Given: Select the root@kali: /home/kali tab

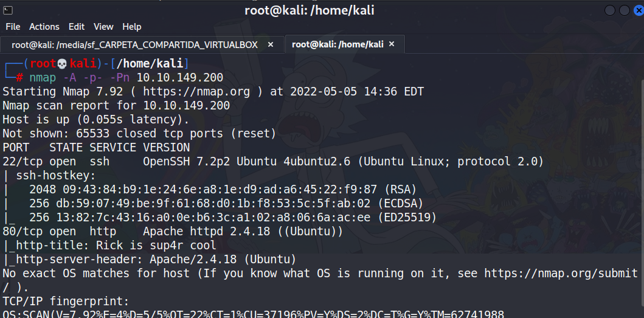Looking at the screenshot, I should pos(338,44).
